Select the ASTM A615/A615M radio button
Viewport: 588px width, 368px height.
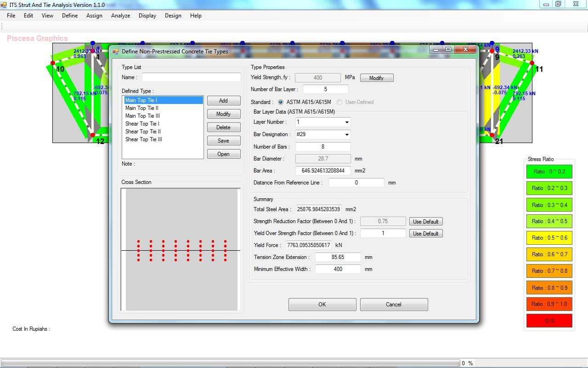(281, 102)
